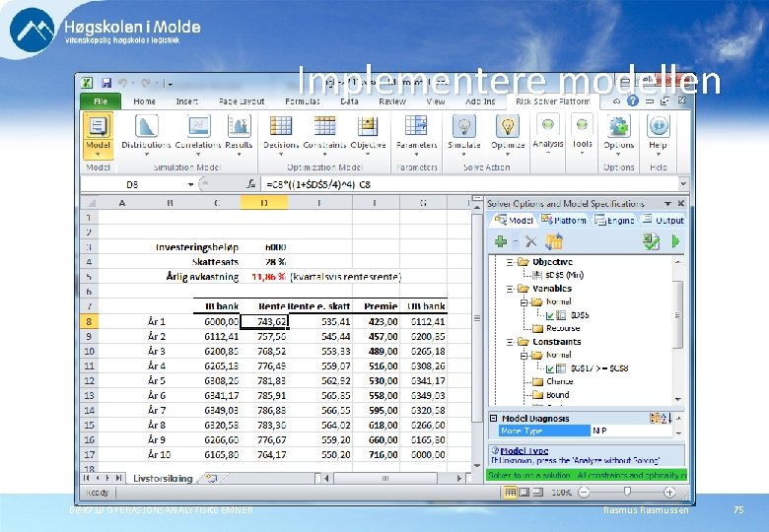Open the Analysis ribbon icon

(x=548, y=124)
